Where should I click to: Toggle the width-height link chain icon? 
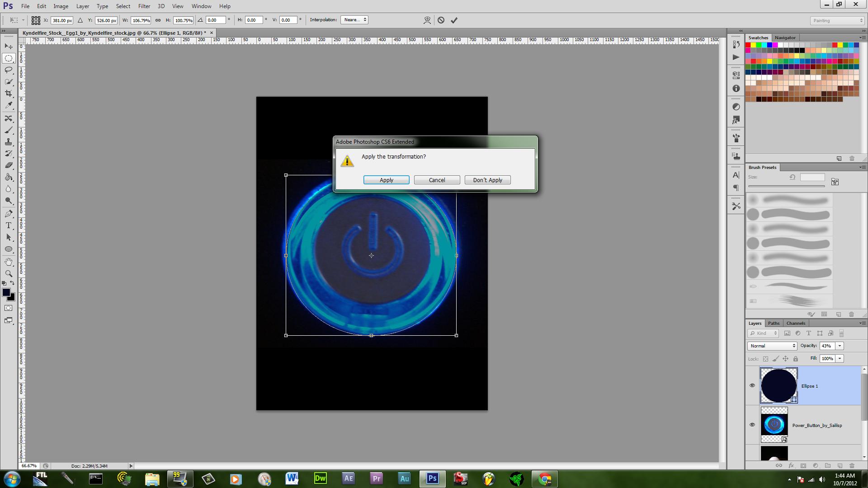[158, 20]
